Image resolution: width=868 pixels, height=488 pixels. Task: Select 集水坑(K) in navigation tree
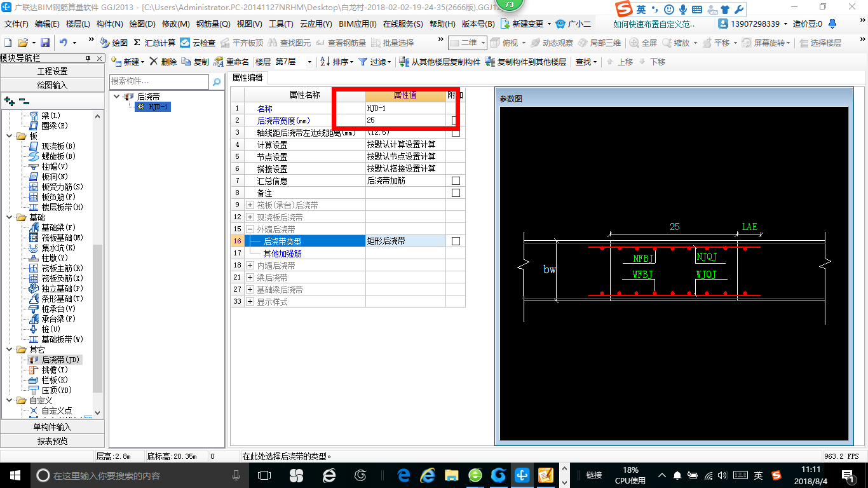[58, 248]
